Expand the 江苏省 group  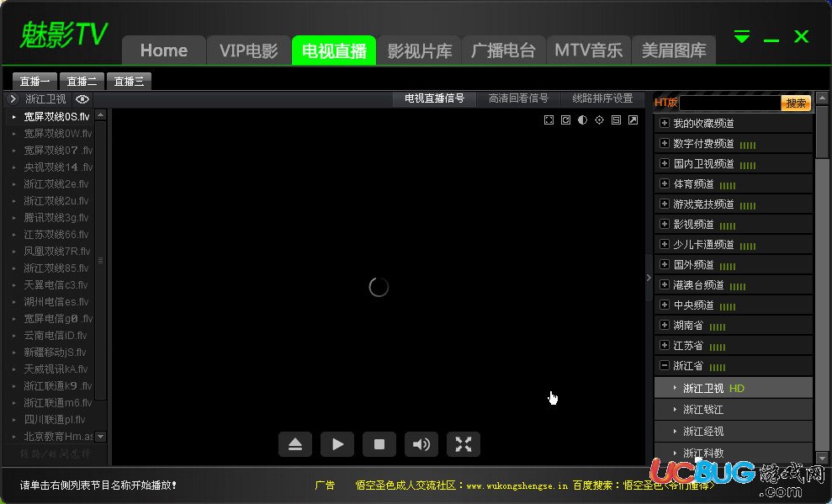click(664, 345)
